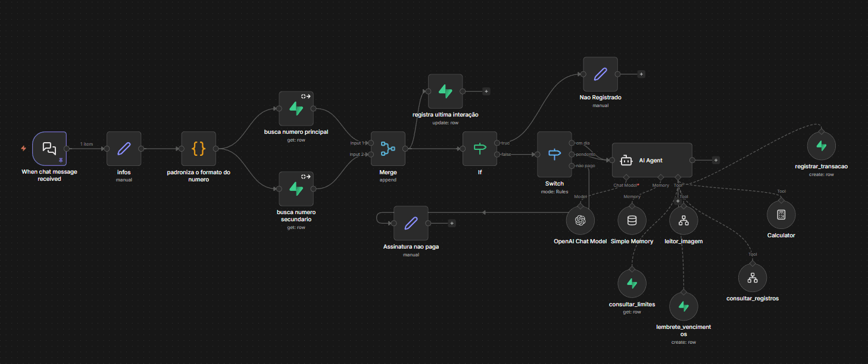This screenshot has height=364, width=868.
Task: Open the "Nao Registrado" manual node
Action: 600,74
